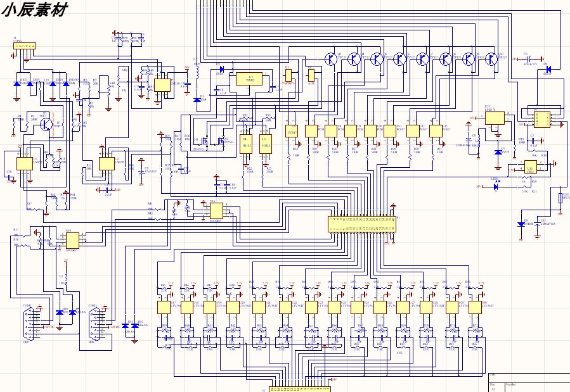Click the U3 78M02 regulator block
570x392 pixels.
[x=249, y=79]
